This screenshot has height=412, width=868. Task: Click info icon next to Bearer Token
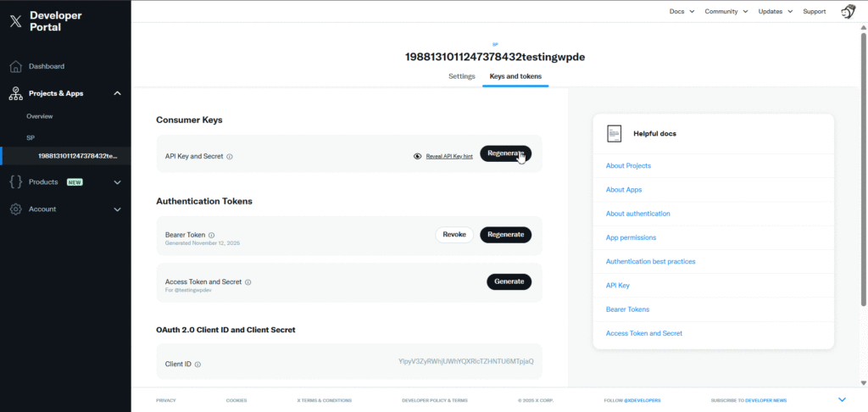[212, 235]
